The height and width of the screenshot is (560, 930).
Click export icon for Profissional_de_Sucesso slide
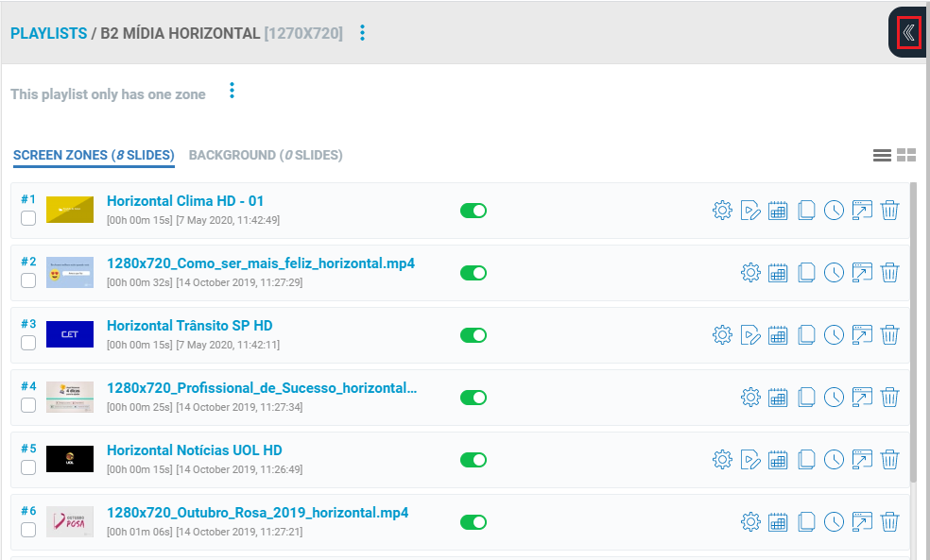[862, 397]
